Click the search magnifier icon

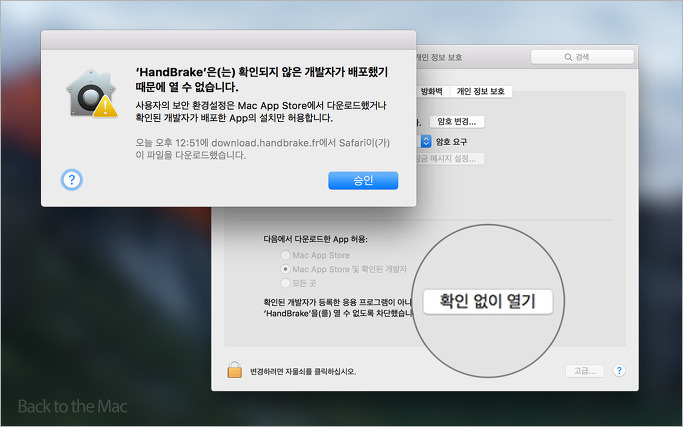coord(568,57)
